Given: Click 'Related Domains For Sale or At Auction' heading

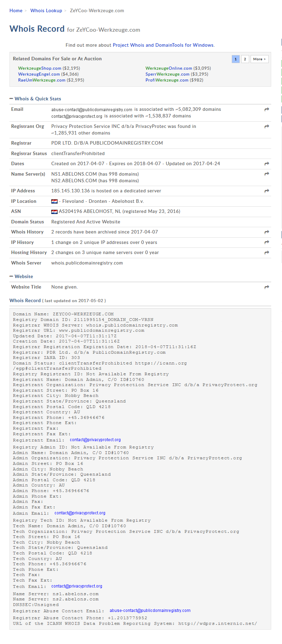Looking at the screenshot, I should point(57,59).
